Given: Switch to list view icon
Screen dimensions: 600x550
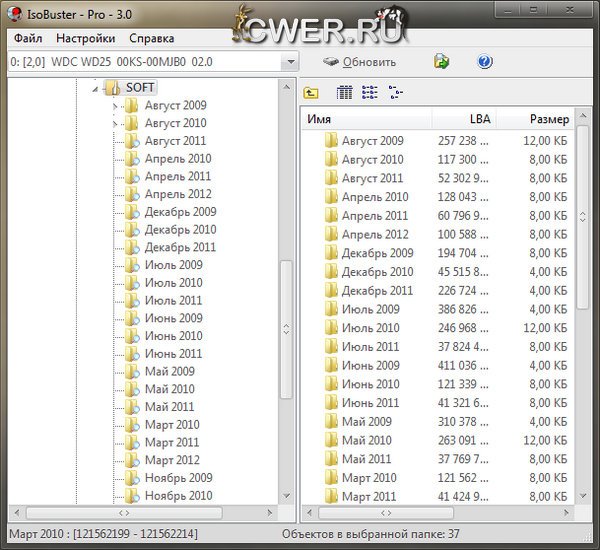Looking at the screenshot, I should (370, 93).
